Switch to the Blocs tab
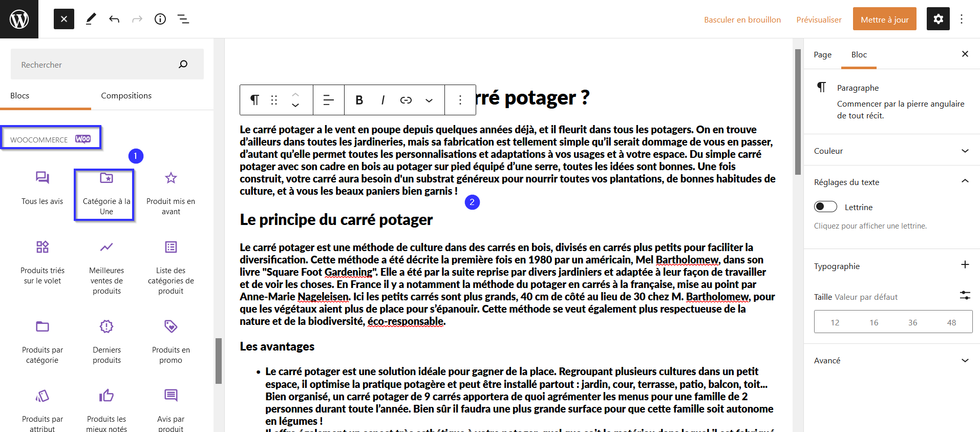This screenshot has height=432, width=980. (20, 96)
